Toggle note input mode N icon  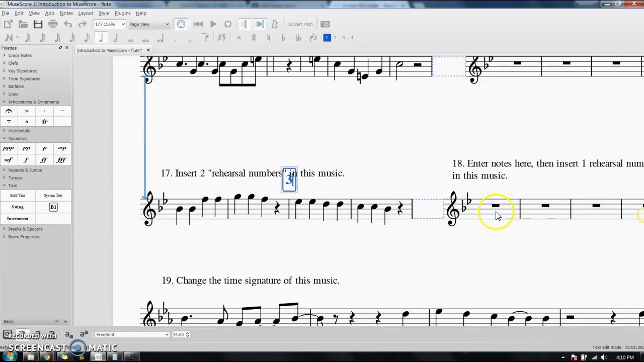pyautogui.click(x=9, y=38)
